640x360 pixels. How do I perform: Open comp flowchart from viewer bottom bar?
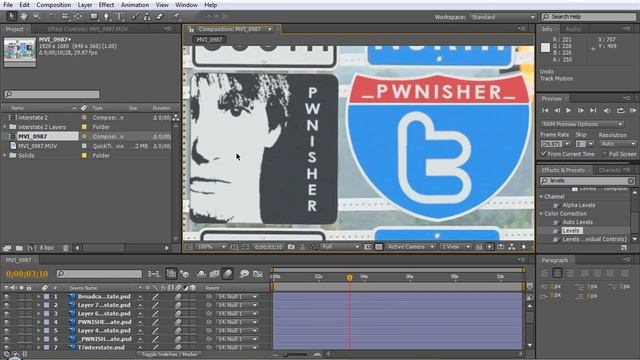[511, 247]
